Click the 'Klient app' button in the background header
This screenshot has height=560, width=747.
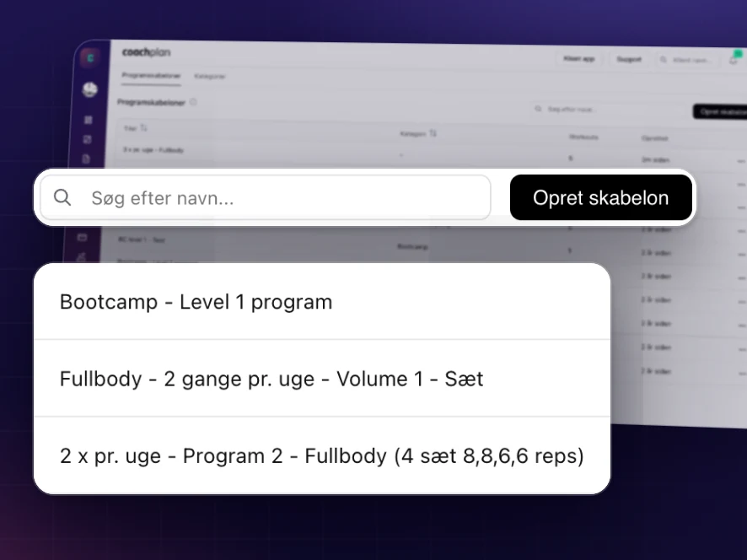coord(579,59)
